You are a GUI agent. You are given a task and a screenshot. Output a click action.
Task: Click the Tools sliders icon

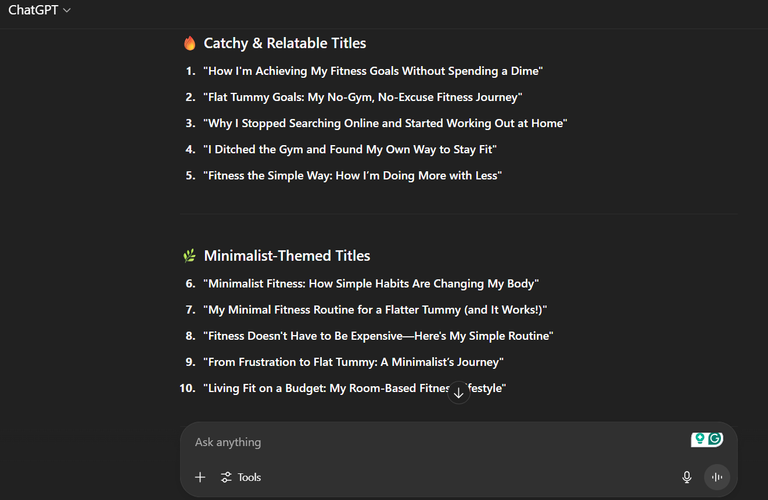[226, 477]
